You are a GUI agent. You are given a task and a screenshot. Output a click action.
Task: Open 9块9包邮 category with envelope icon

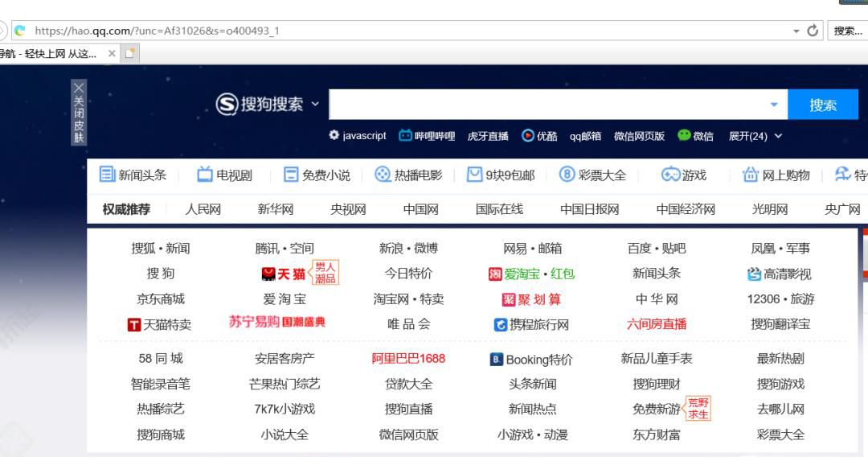[x=501, y=175]
